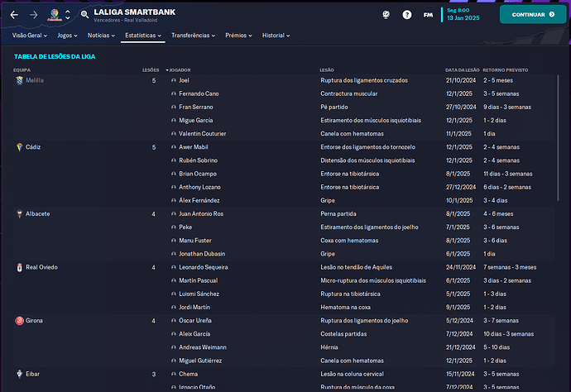
Task: Open player Brian Ocampo
Action: (198, 174)
